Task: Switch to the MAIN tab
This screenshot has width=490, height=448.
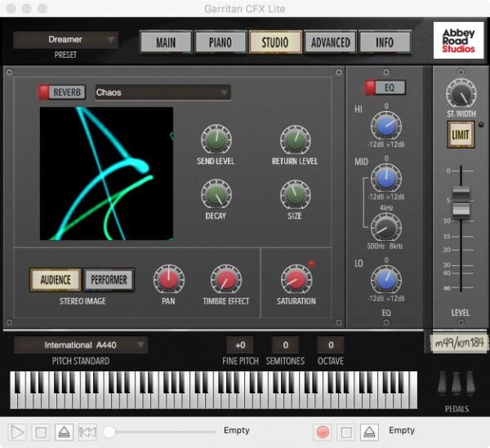Action: pos(166,42)
